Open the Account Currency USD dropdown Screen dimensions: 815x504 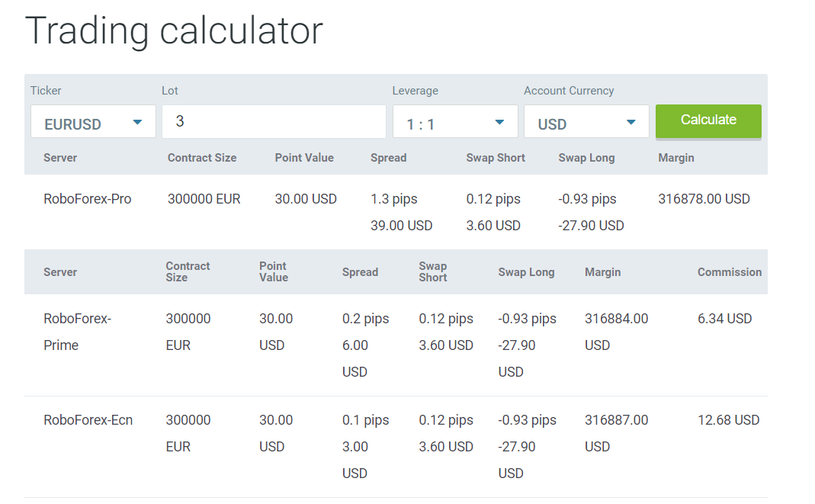coord(586,121)
